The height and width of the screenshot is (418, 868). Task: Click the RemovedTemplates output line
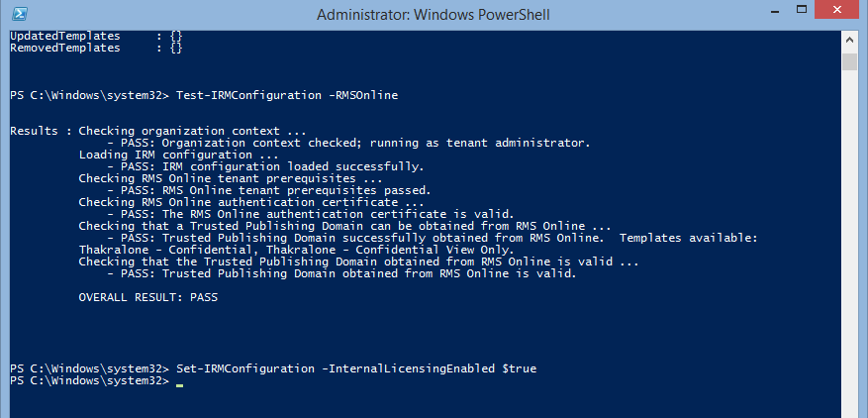coord(96,48)
